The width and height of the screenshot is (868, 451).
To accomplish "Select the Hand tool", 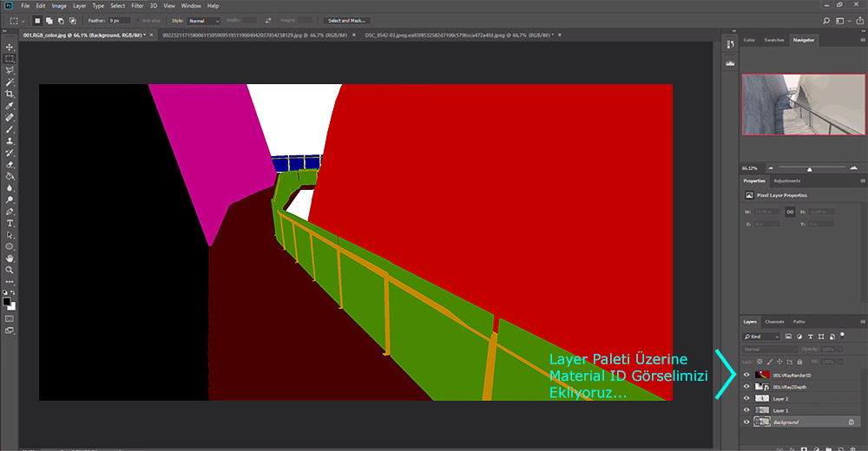I will 10,258.
